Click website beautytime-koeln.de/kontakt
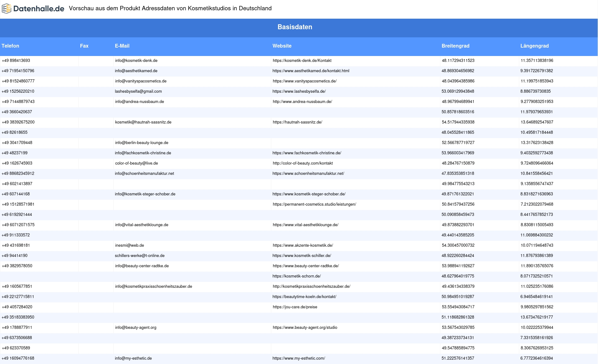The image size is (598, 364). (x=304, y=297)
